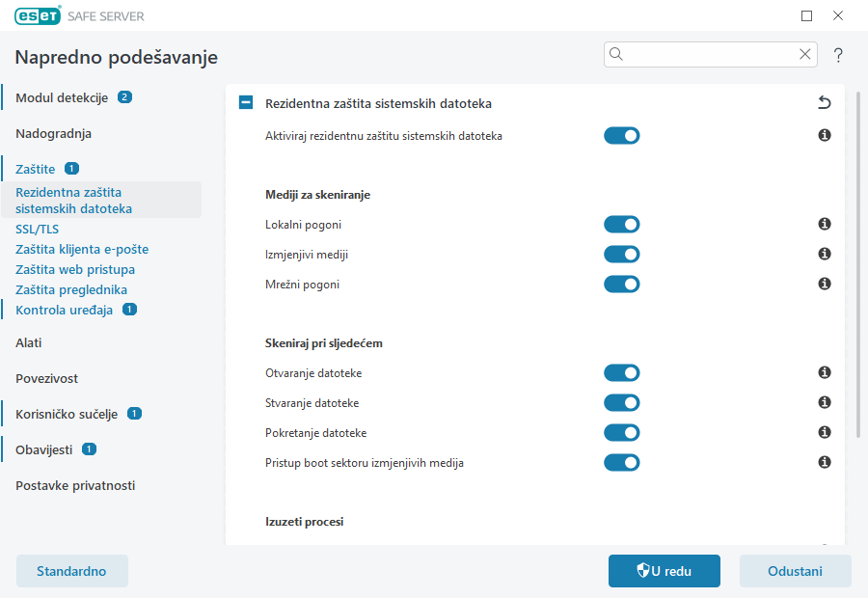Click the magnifier icon in the search box
Viewport: 868px width, 598px height.
(x=615, y=54)
